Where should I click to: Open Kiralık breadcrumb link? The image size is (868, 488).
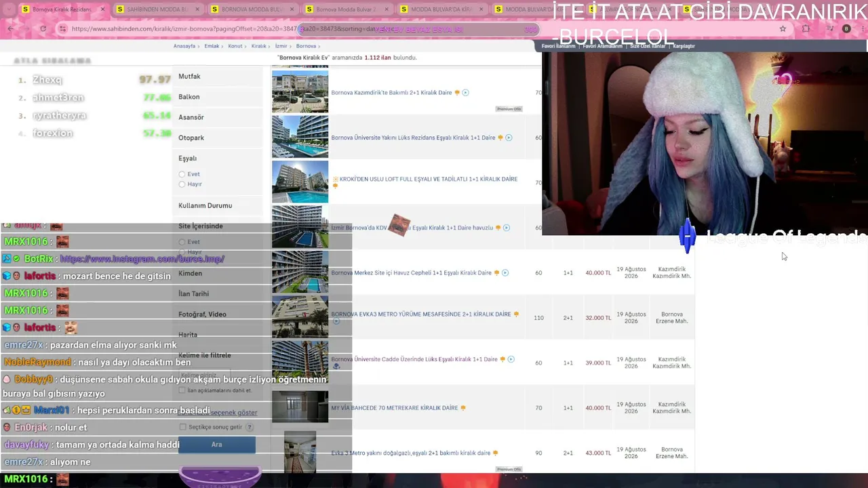point(259,46)
